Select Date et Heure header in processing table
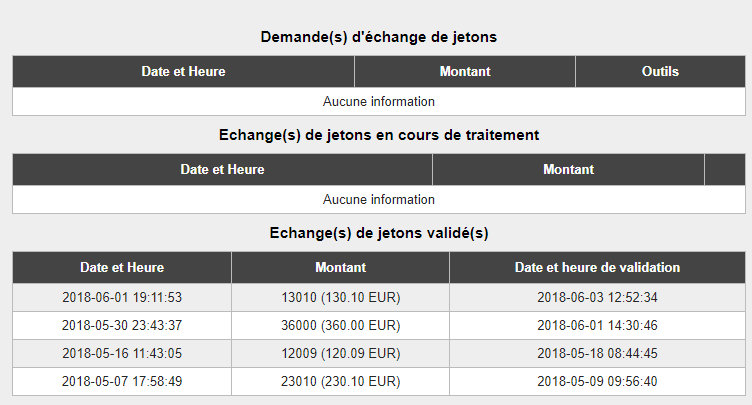This screenshot has height=405, width=752. tap(223, 169)
